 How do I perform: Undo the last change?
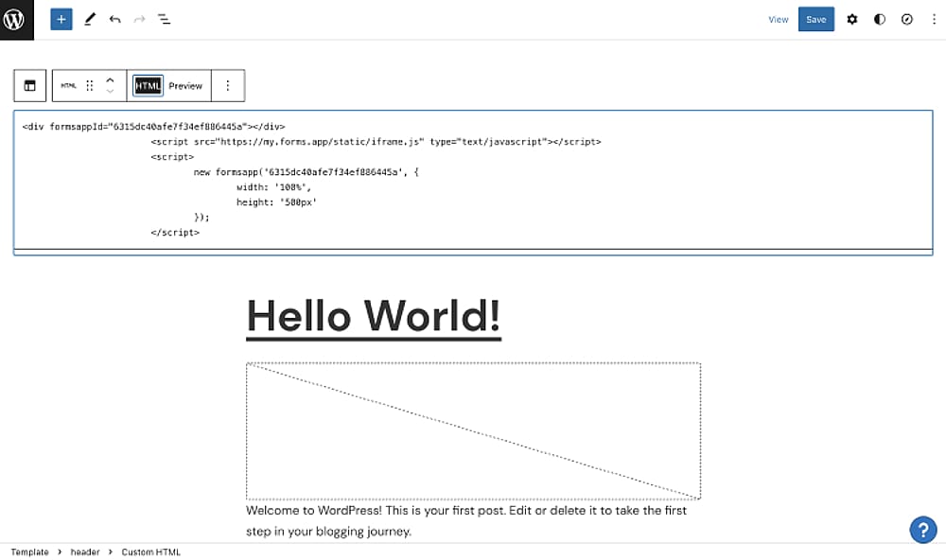[x=114, y=19]
